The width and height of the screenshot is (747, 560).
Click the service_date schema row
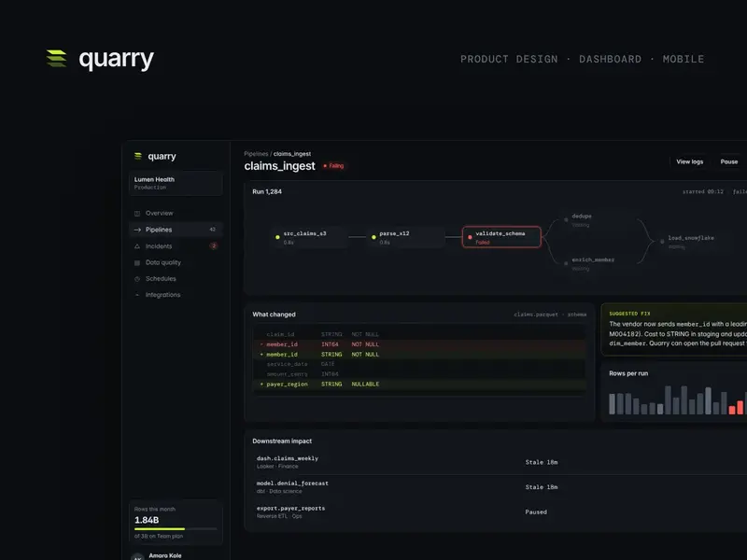coord(419,364)
